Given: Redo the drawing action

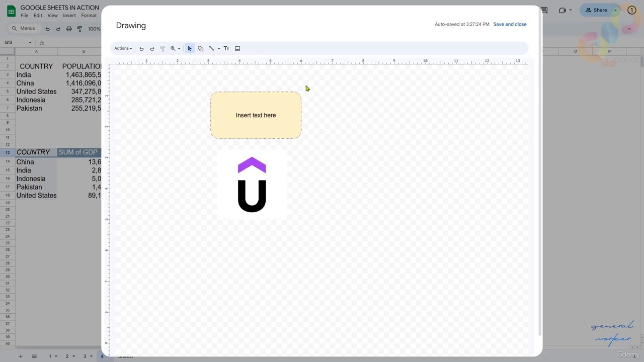Looking at the screenshot, I should tap(152, 49).
